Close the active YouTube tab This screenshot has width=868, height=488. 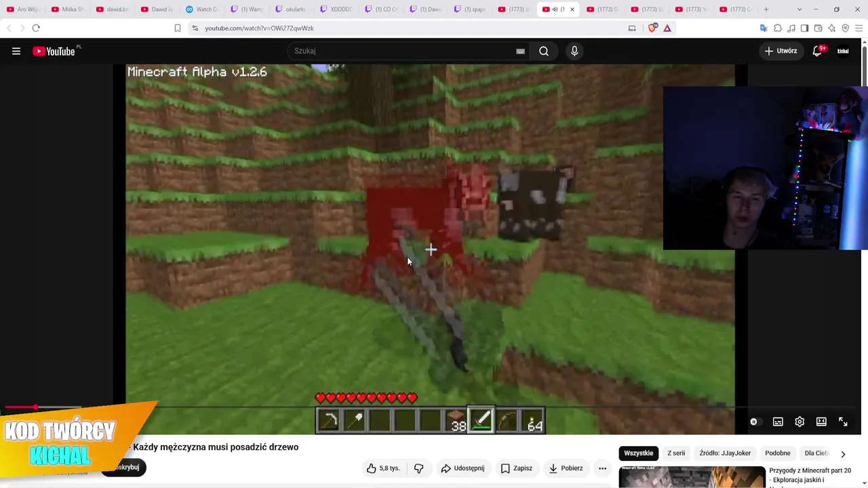tap(572, 9)
